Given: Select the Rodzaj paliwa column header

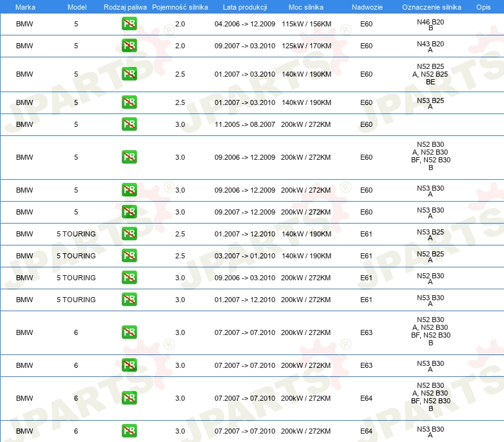Looking at the screenshot, I should coord(125,7).
